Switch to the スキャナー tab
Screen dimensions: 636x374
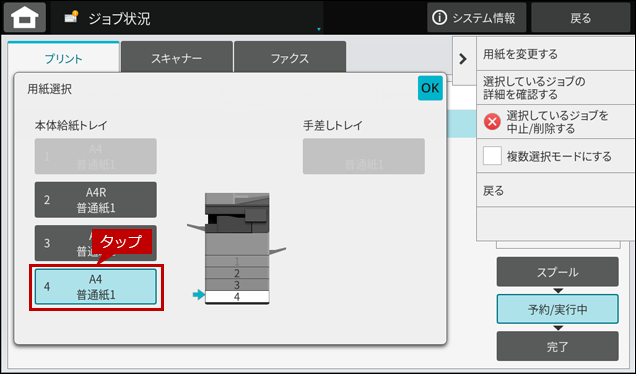coord(177,58)
